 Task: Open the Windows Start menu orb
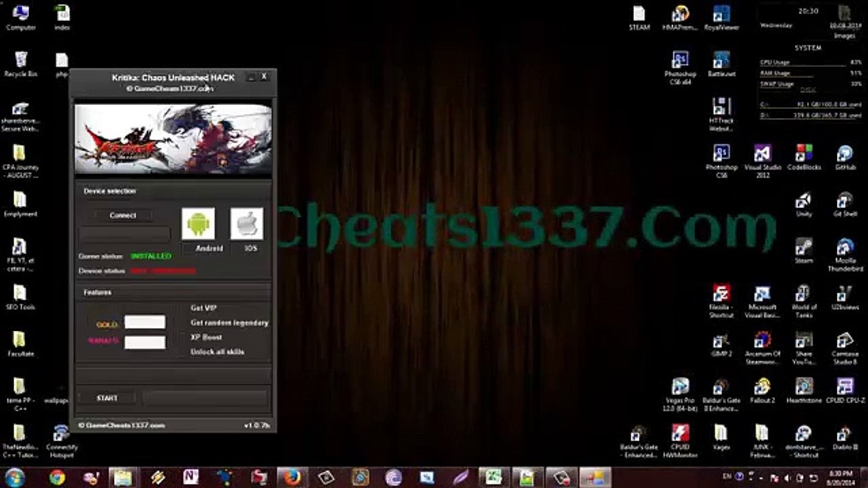point(15,476)
